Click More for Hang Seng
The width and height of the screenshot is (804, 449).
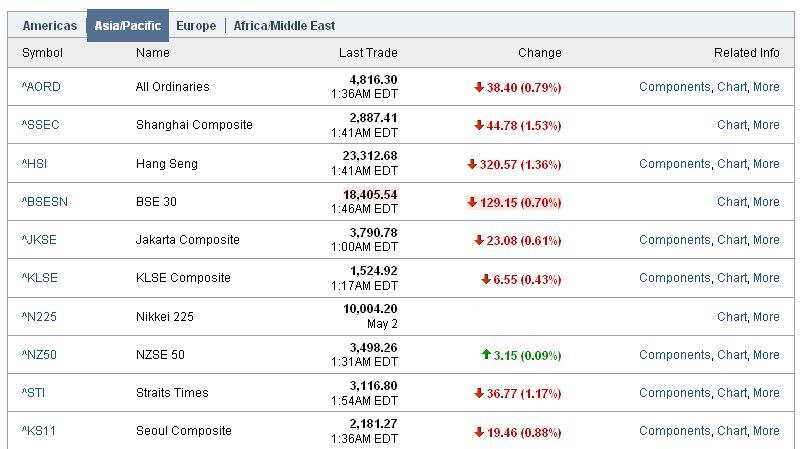tap(766, 164)
